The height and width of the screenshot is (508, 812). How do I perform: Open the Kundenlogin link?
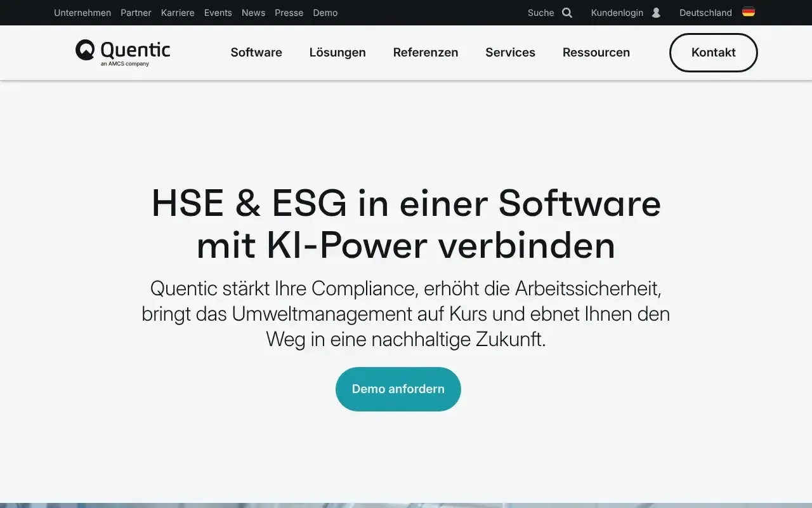pyautogui.click(x=616, y=13)
